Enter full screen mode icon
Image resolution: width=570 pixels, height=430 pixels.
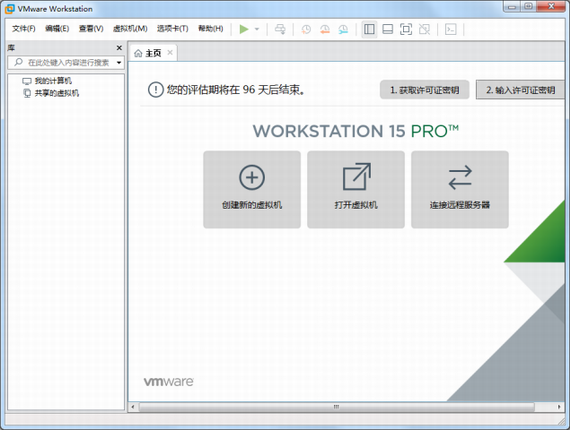pyautogui.click(x=406, y=29)
